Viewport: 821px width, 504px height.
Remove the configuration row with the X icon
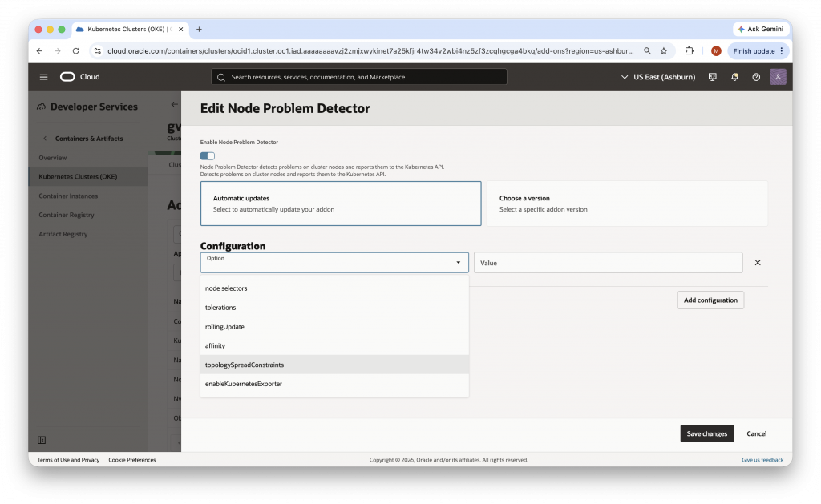[757, 262]
